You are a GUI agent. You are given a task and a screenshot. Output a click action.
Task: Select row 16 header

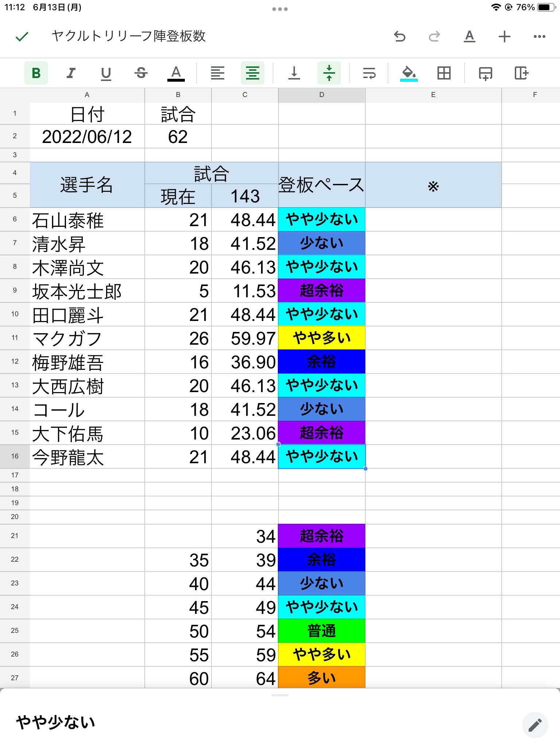pos(15,456)
